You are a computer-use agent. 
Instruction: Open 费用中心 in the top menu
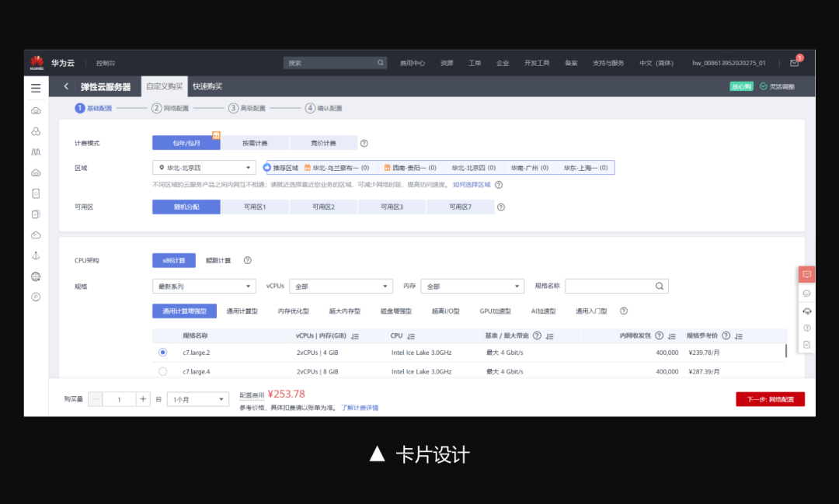coord(412,63)
